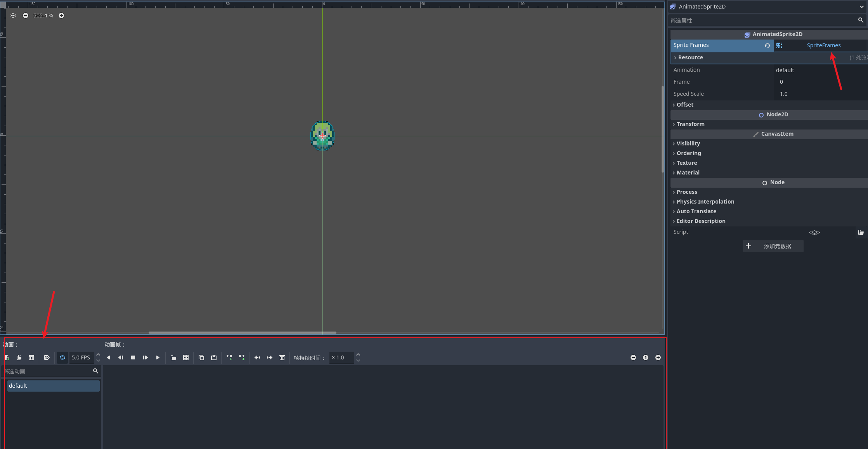Expand the Transform section
868x449 pixels.
pos(690,124)
